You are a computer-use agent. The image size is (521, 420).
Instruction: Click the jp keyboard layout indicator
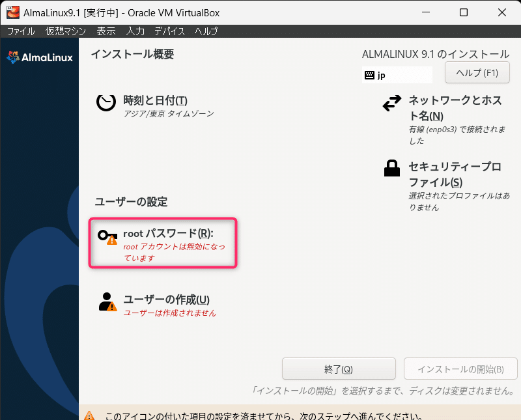(397, 75)
